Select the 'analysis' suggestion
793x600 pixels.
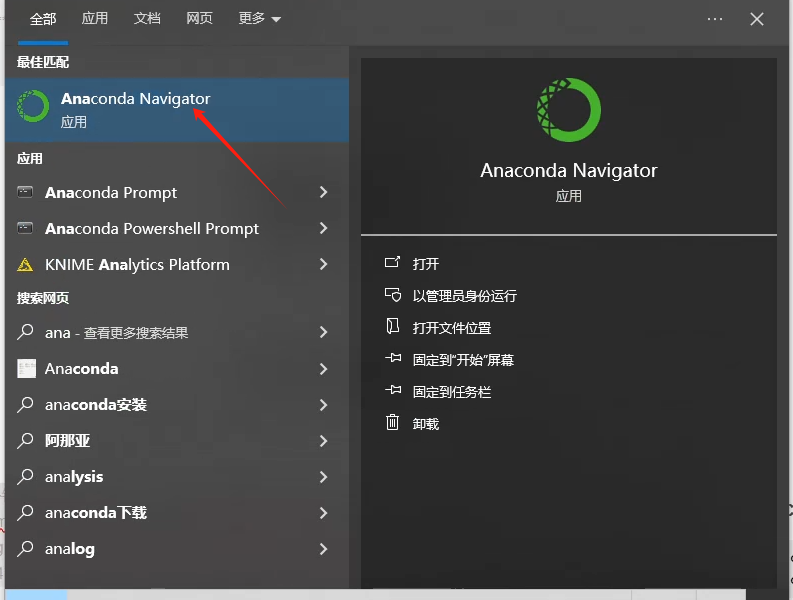coord(177,477)
